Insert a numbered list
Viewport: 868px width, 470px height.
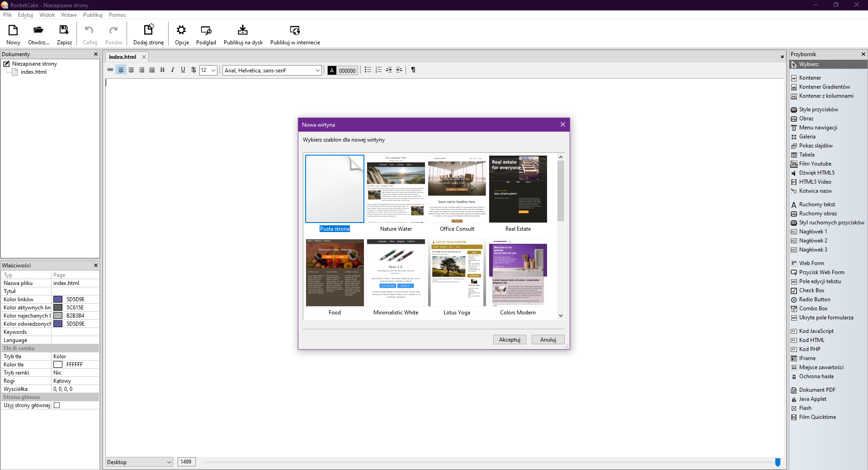point(378,70)
